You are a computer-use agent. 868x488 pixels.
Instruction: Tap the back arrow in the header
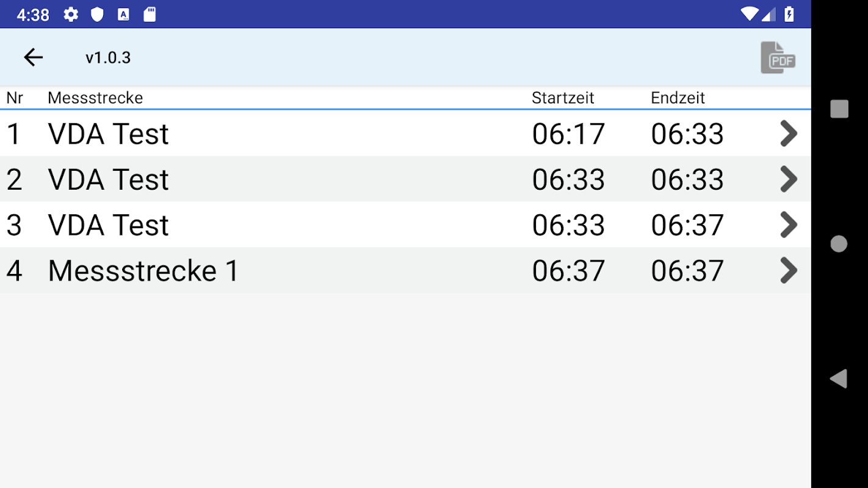pos(34,57)
